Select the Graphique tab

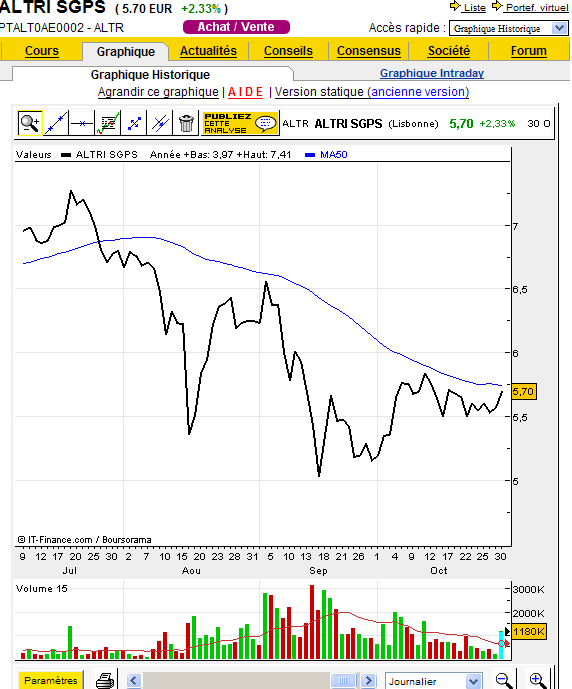tap(126, 51)
